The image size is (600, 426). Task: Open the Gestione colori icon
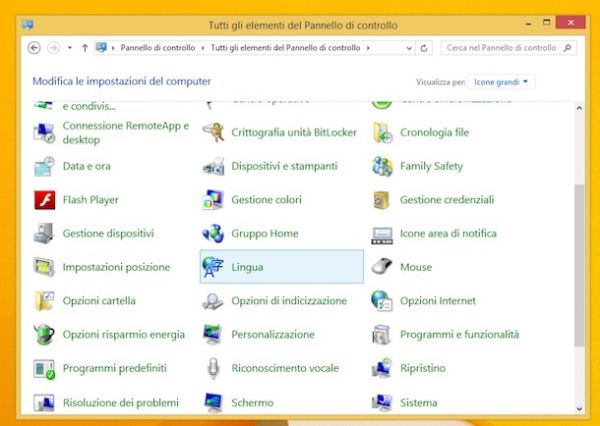(x=213, y=200)
